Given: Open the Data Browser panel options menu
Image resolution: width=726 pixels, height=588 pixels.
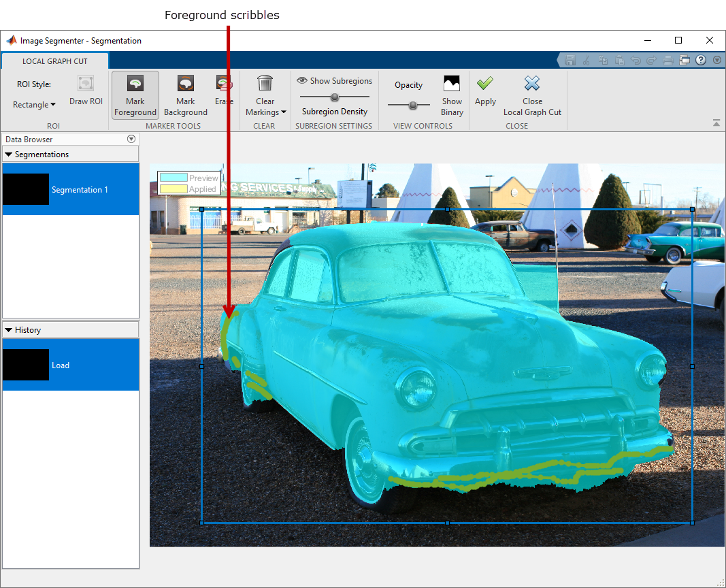Looking at the screenshot, I should (131, 140).
